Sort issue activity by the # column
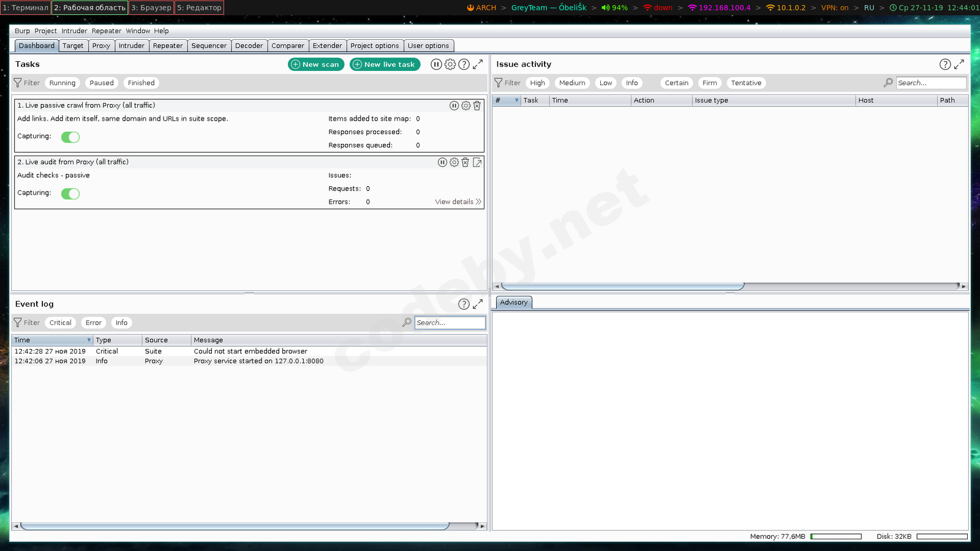Image resolution: width=980 pixels, height=551 pixels. [506, 100]
